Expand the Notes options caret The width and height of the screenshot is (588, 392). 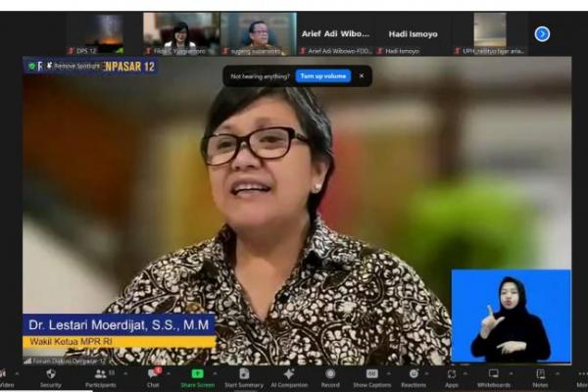(557, 373)
